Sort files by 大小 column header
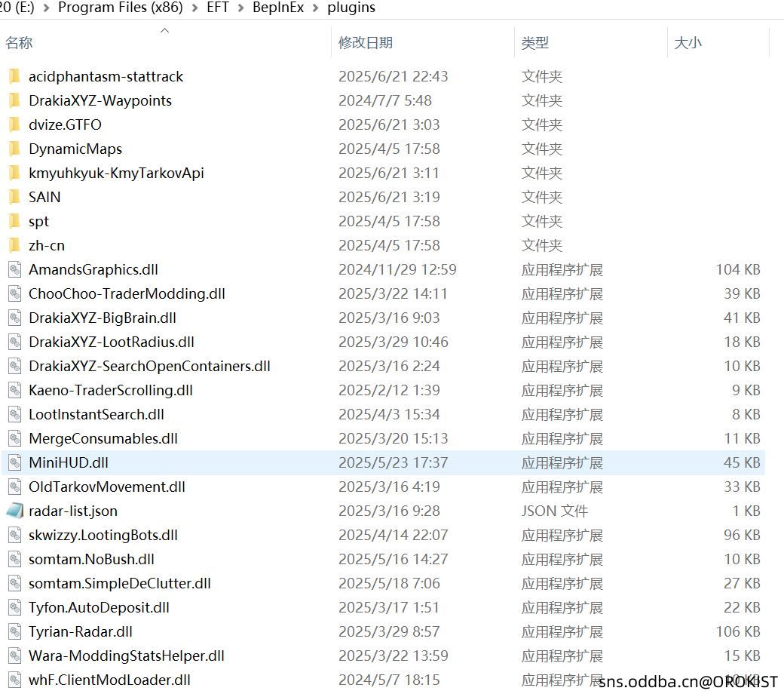 (688, 43)
